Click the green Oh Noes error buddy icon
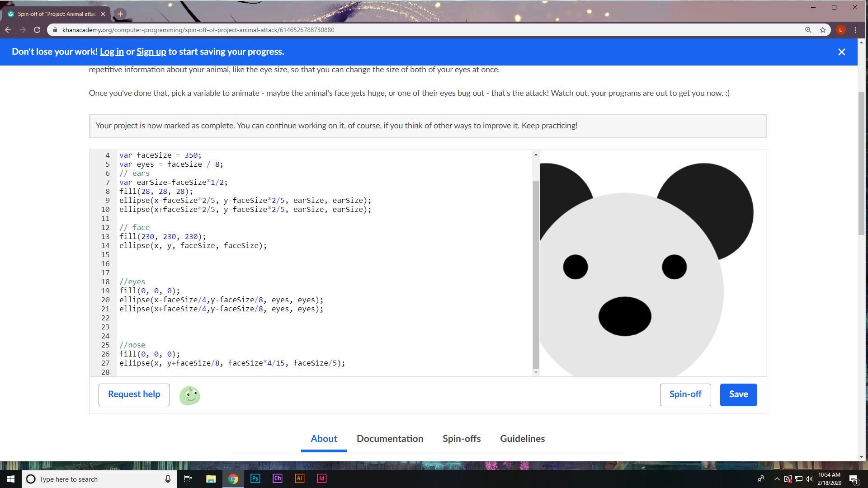 [x=190, y=395]
